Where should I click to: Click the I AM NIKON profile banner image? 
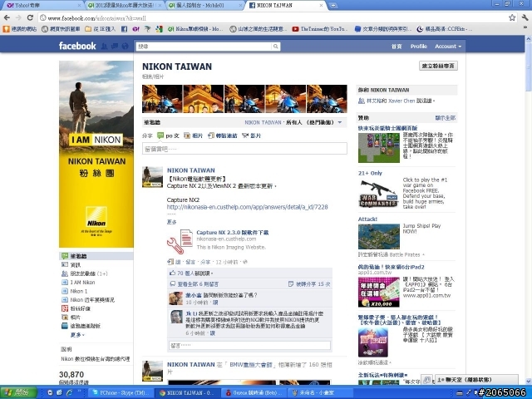pyautogui.click(x=96, y=154)
